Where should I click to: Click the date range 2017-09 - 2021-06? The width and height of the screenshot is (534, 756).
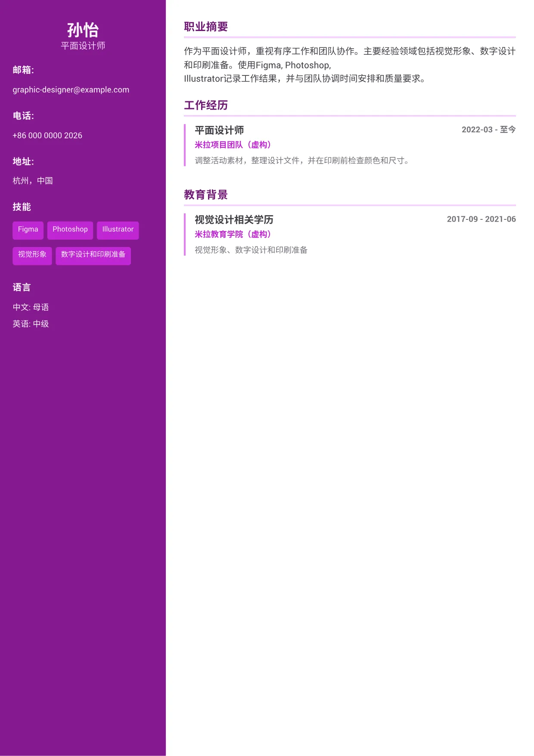pos(481,219)
